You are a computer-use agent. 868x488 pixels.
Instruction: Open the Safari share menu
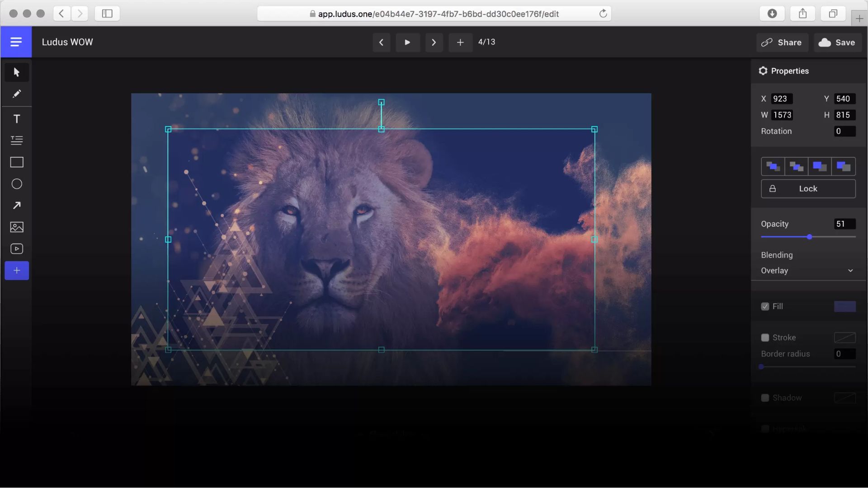(x=802, y=14)
